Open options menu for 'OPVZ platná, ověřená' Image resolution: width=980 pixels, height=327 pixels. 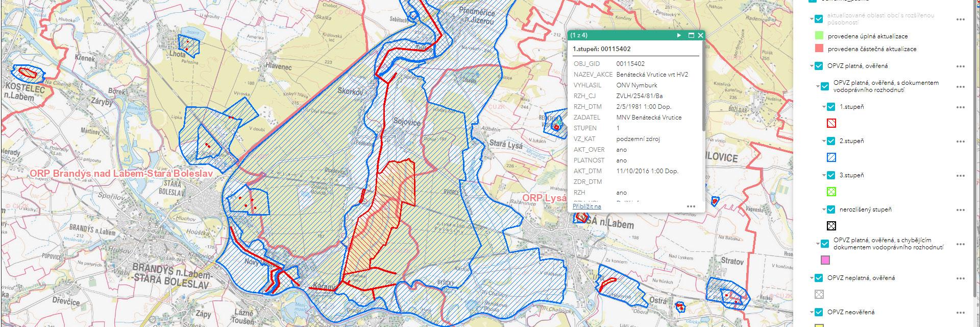[x=961, y=66]
